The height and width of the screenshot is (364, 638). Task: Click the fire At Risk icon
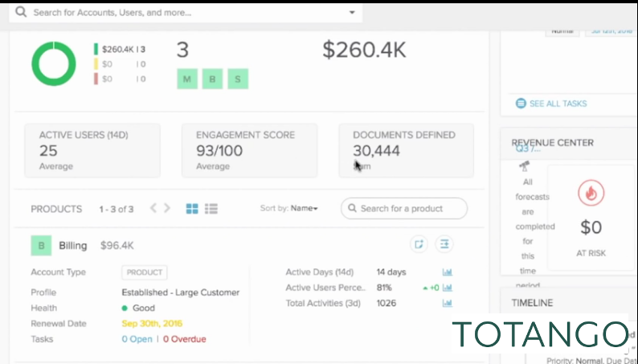[x=591, y=194]
